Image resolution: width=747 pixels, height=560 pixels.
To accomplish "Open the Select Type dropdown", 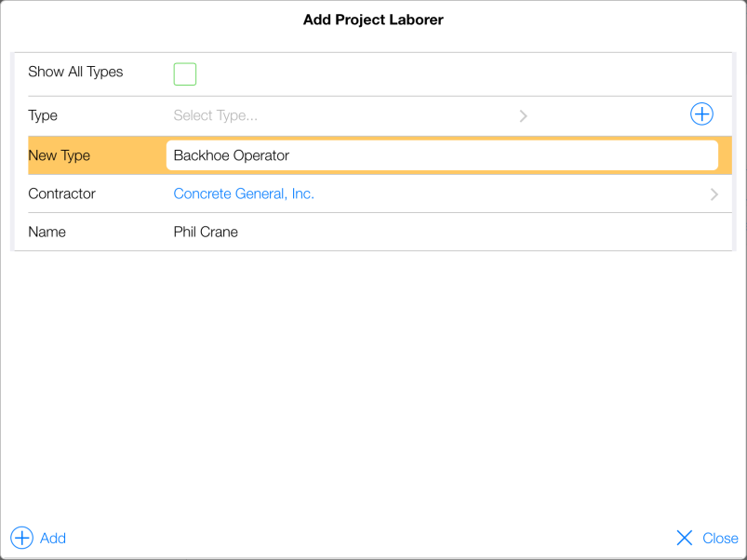I will click(x=216, y=116).
